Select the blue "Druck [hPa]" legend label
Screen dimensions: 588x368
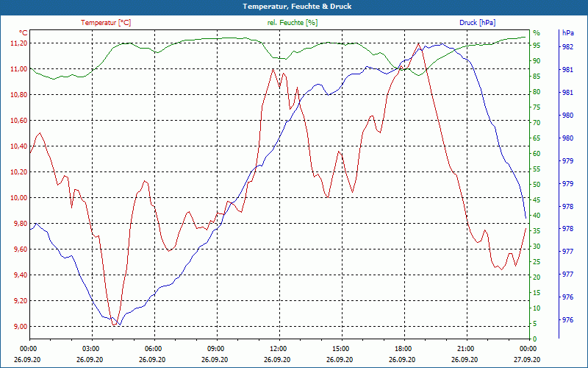click(477, 23)
